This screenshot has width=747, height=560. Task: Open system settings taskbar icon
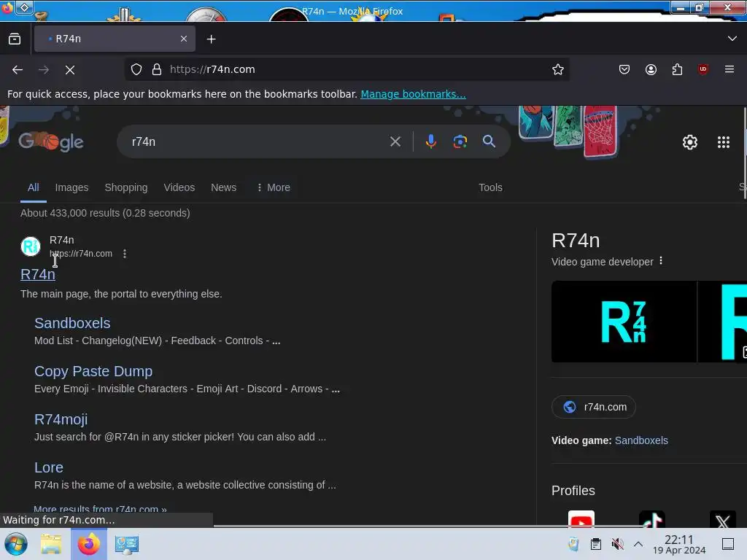127,544
